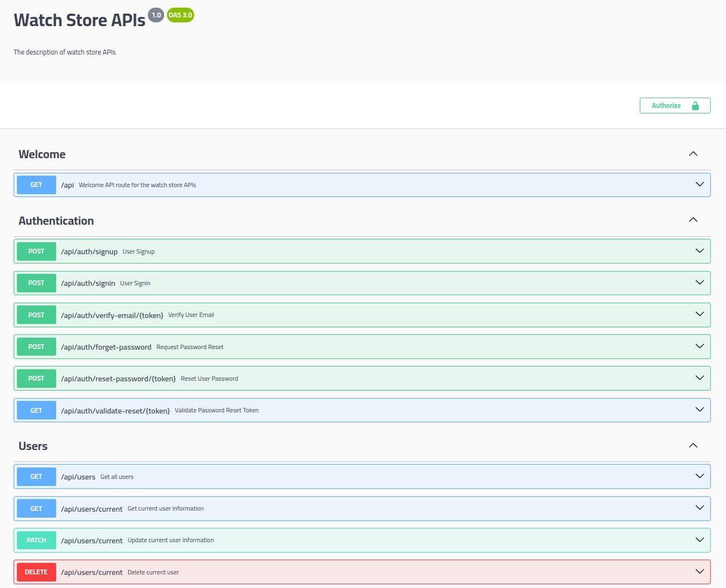Viewport: 726px width, 588px height.
Task: Click the /api/auth/reset-password/{token} path
Action: (x=118, y=379)
